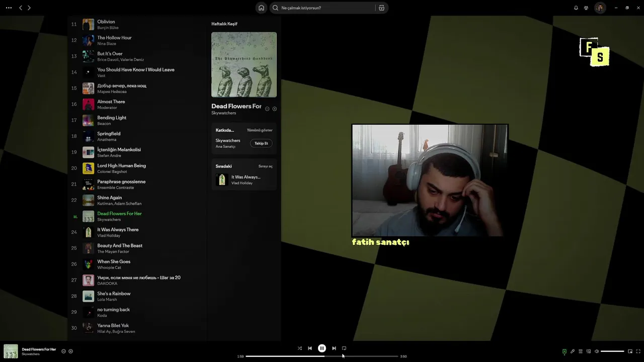Click the now-playing album thumbnail in bottom bar
Viewport: 644px width, 362px height.
11,351
